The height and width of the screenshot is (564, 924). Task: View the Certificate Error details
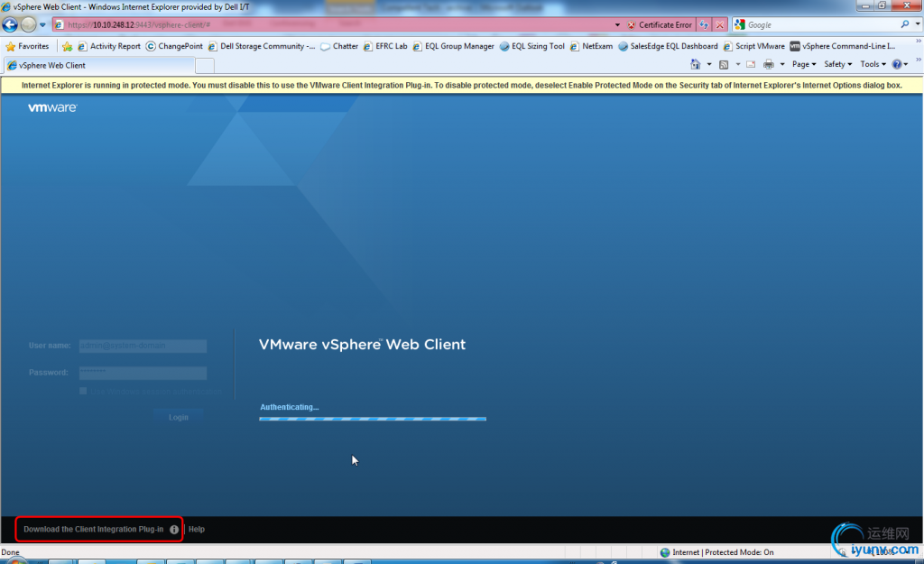[660, 24]
